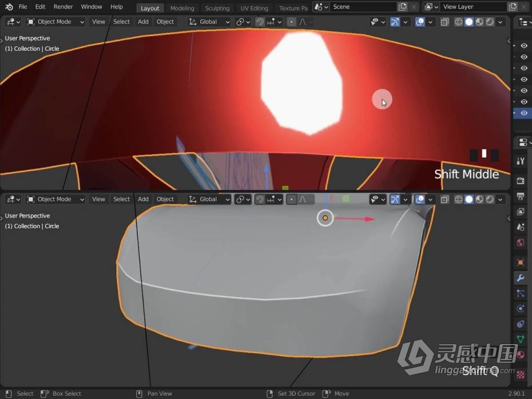
Task: Open Select menu in top viewport header
Action: [121, 22]
